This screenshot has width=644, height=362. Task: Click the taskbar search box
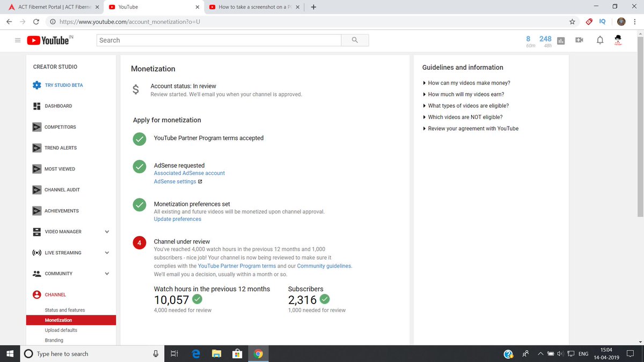pos(92,354)
